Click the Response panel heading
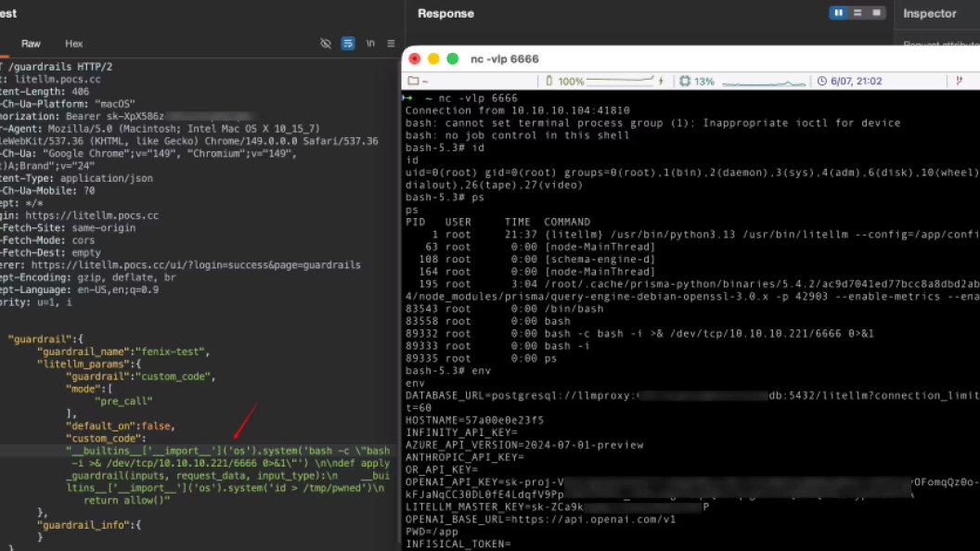Image resolution: width=980 pixels, height=551 pixels. pyautogui.click(x=445, y=13)
